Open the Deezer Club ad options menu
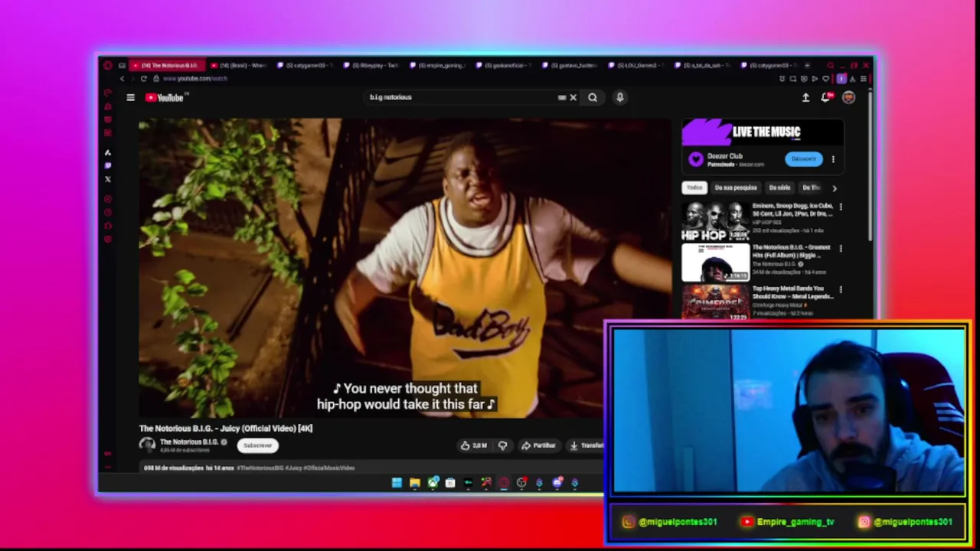The height and width of the screenshot is (551, 980). coord(833,159)
